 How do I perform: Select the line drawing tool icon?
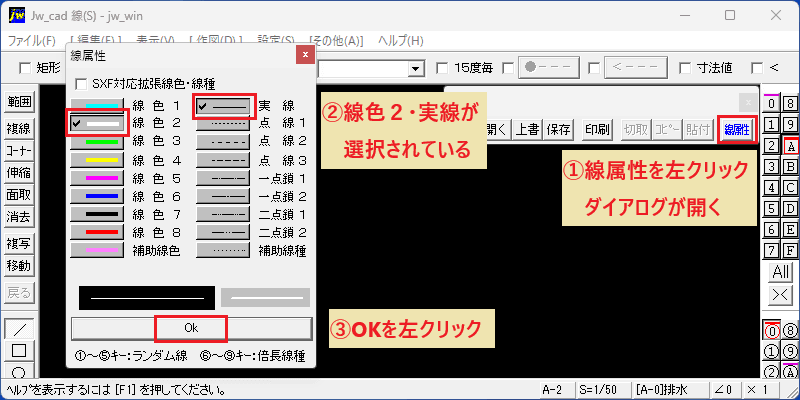pos(19,329)
